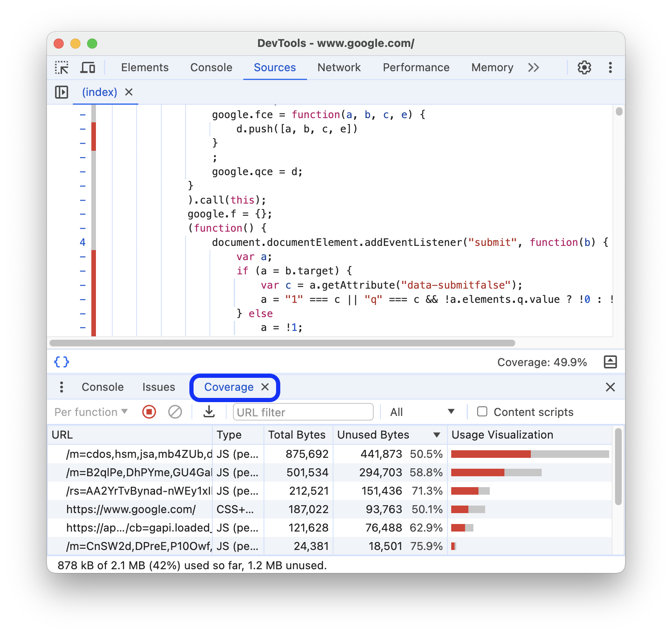Open the drawer's three-dot menu
Image resolution: width=672 pixels, height=635 pixels.
tap(62, 387)
